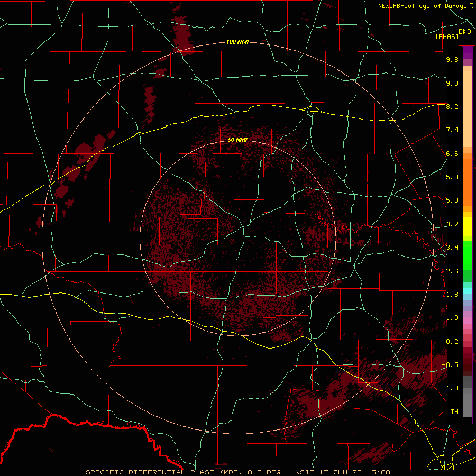The width and height of the screenshot is (476, 476).
Task: Click the 100 NMI range ring label
Action: tap(237, 42)
